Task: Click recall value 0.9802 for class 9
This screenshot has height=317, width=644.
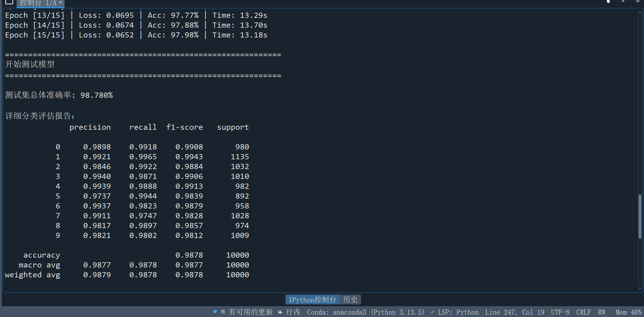Action: [143, 236]
